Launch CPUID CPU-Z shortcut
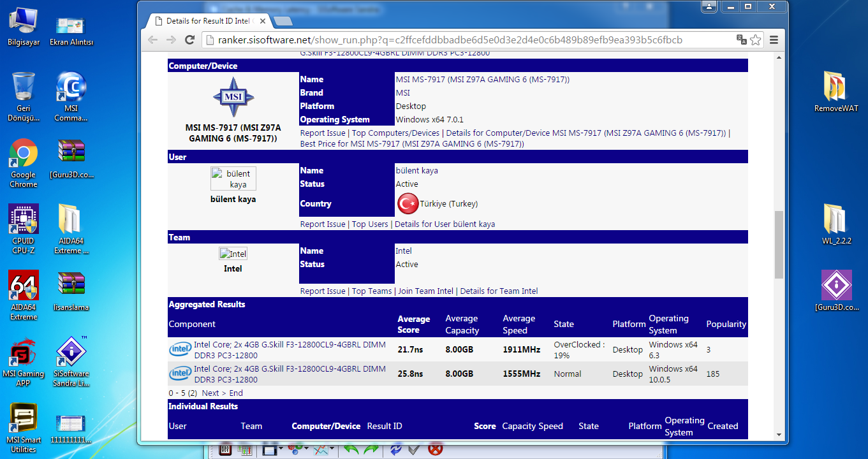This screenshot has width=868, height=459. click(x=24, y=229)
